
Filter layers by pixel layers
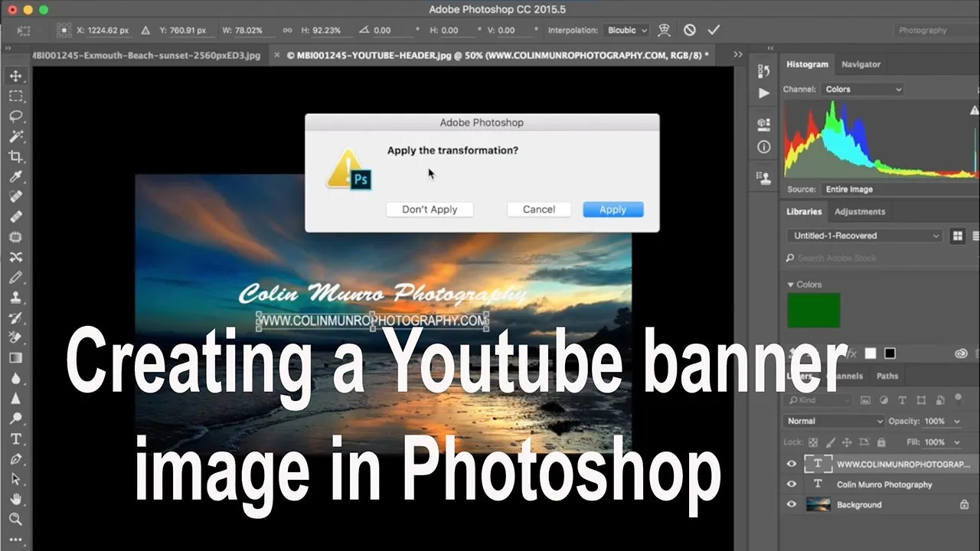pos(865,400)
